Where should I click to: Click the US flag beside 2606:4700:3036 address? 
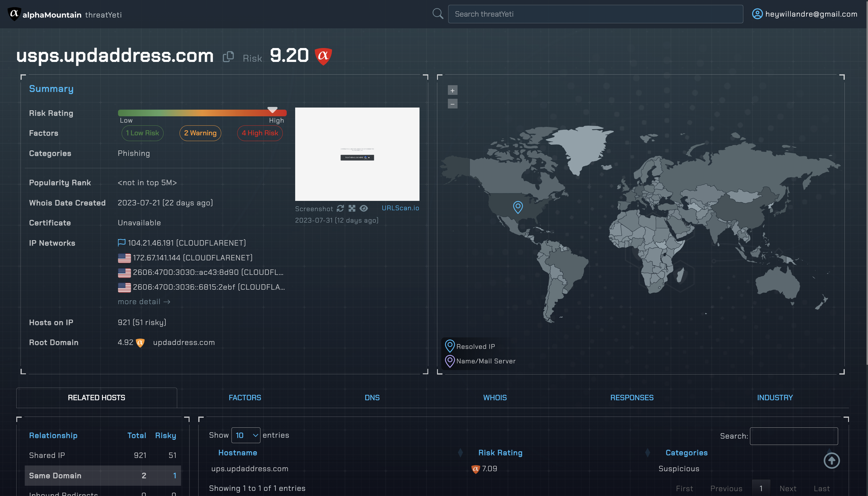[x=124, y=287]
